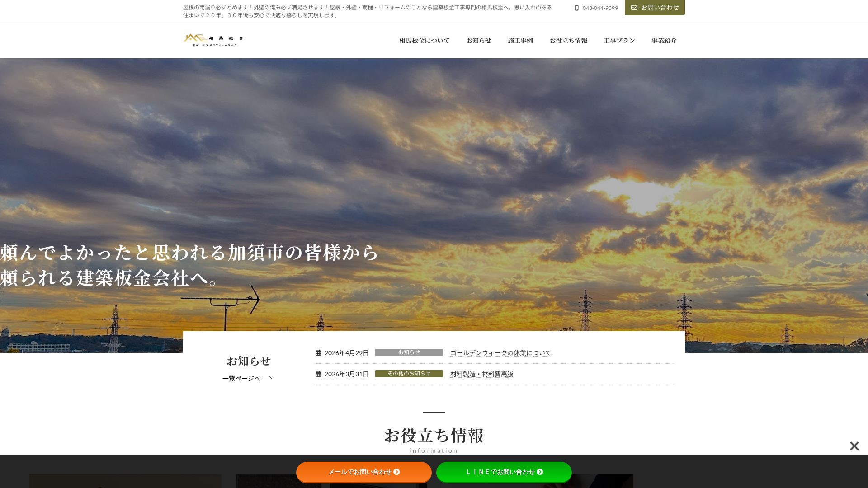Click hero headline 頼られる建築板金会社へ
The width and height of the screenshot is (868, 488).
click(109, 277)
